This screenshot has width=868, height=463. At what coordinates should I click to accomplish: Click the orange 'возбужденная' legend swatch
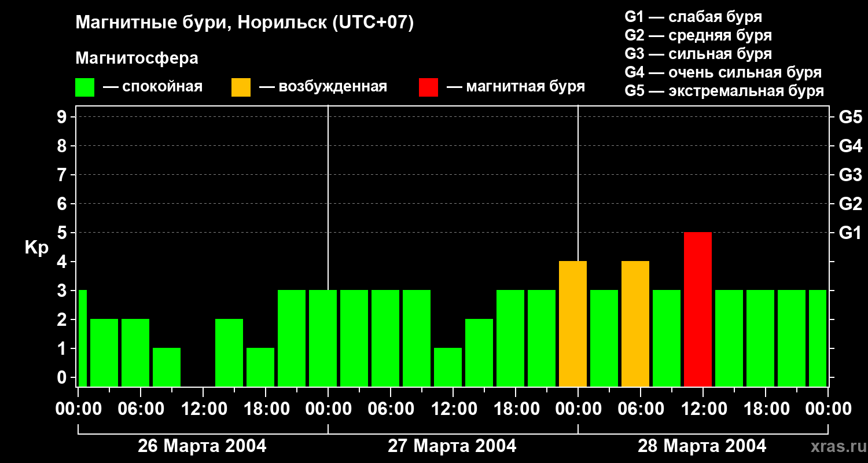[241, 87]
